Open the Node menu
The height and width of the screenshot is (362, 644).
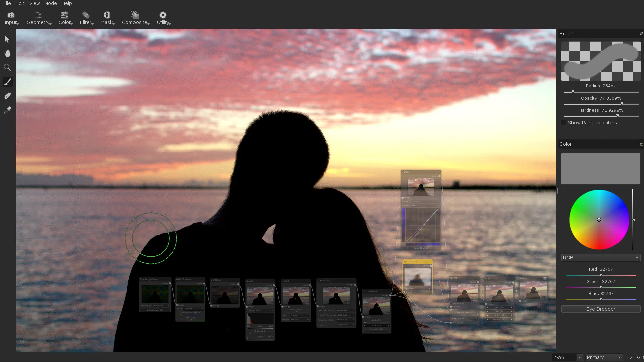tap(50, 3)
